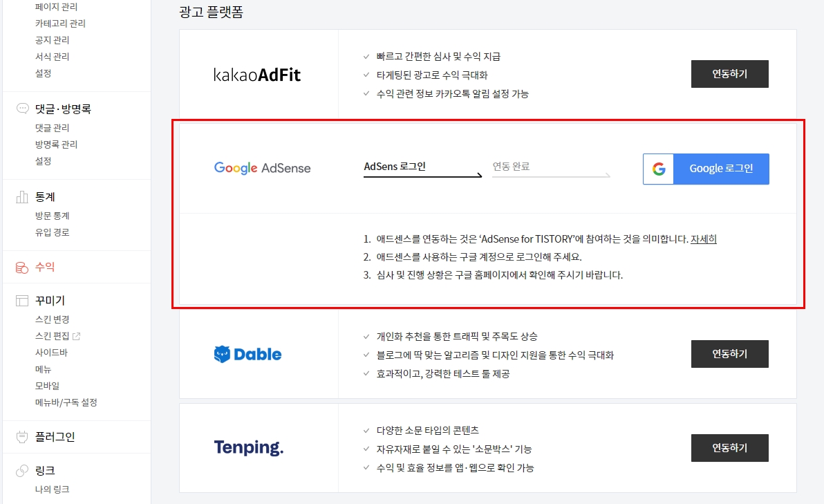Open 방명록 관리
Screen dimensions: 824x504
(x=56, y=144)
